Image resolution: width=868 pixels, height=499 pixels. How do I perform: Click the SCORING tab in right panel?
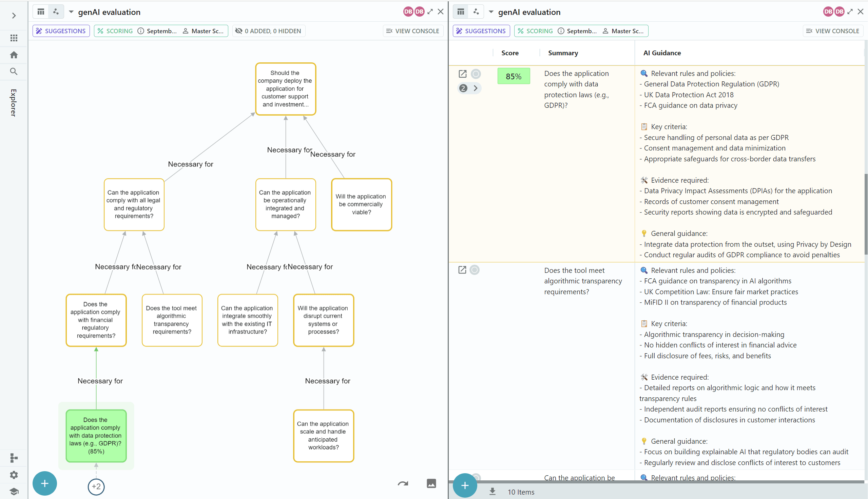pos(537,31)
